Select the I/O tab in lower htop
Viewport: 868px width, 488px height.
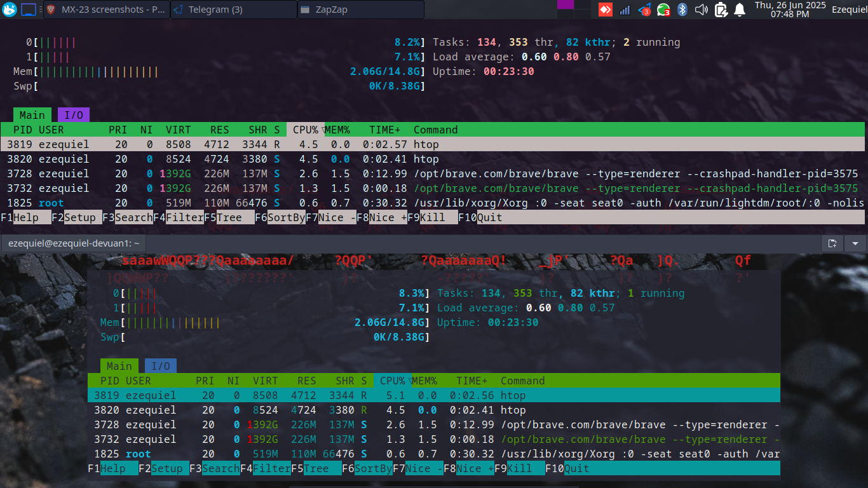tap(161, 366)
